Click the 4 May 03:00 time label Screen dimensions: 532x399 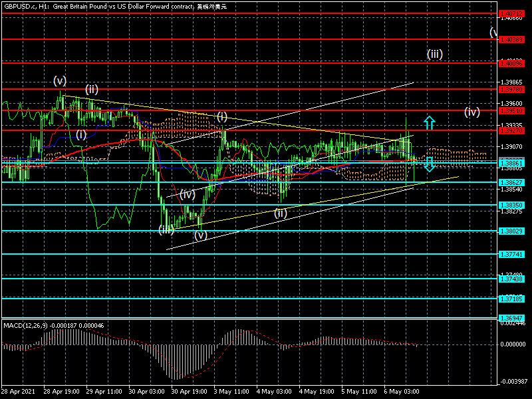(x=274, y=392)
